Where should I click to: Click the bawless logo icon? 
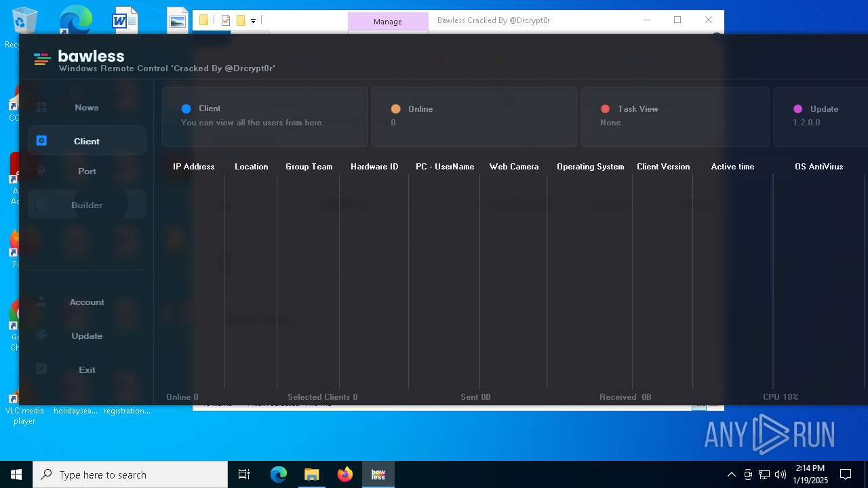point(42,60)
